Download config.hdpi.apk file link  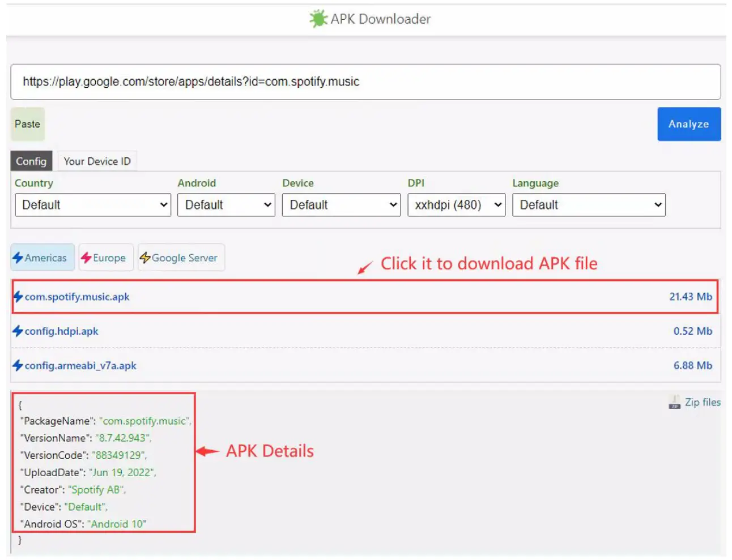tap(61, 331)
